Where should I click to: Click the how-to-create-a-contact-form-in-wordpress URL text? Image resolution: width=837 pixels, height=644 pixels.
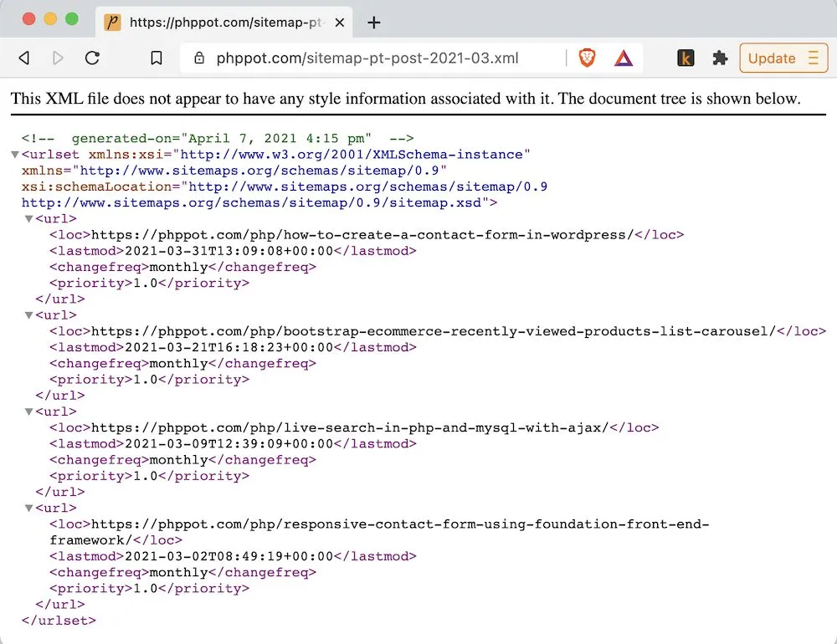click(362, 235)
